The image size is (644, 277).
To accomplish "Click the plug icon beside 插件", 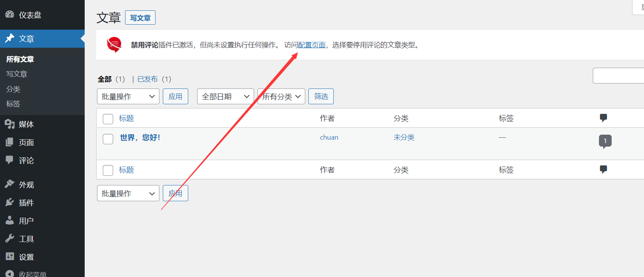I will click(10, 202).
